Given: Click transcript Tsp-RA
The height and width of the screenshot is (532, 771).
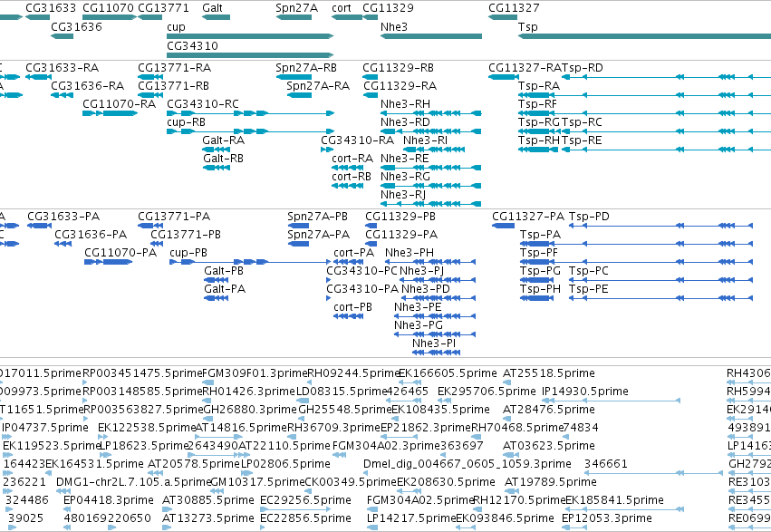Looking at the screenshot, I should pyautogui.click(x=645, y=95).
